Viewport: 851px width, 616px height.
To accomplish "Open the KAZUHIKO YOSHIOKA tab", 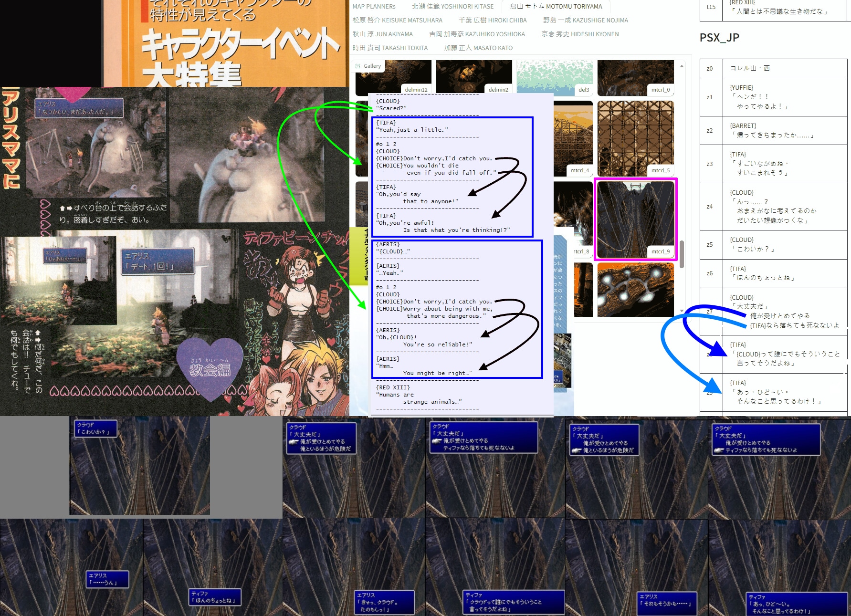I will [477, 34].
